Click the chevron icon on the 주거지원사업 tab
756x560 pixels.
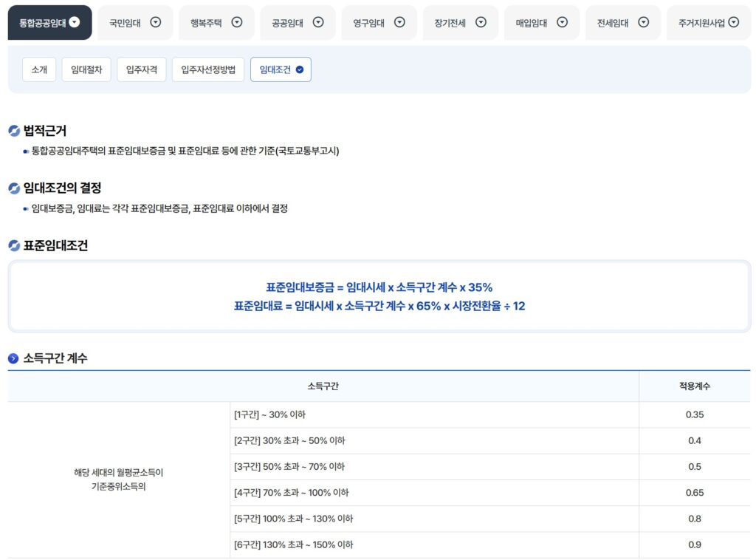(x=733, y=22)
